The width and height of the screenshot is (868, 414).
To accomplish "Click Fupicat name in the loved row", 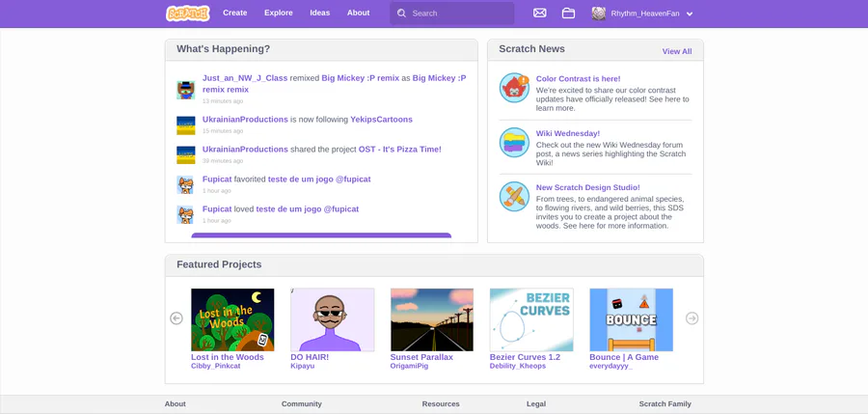I will pyautogui.click(x=217, y=209).
